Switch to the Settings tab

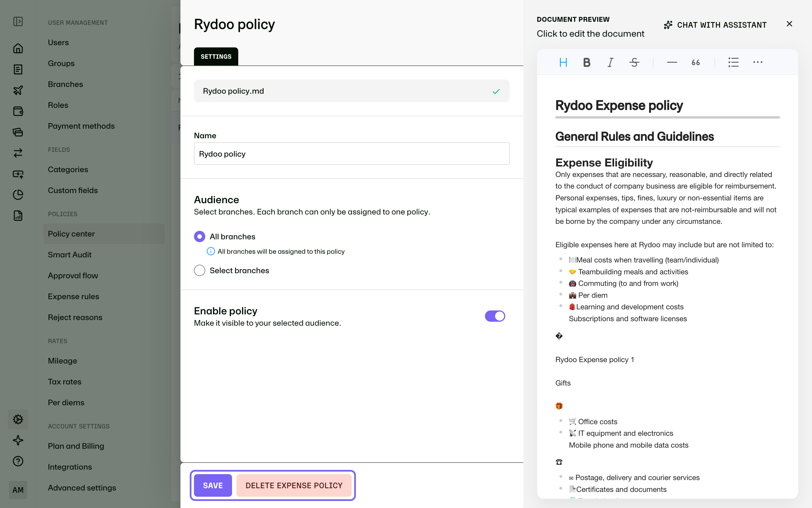click(216, 56)
